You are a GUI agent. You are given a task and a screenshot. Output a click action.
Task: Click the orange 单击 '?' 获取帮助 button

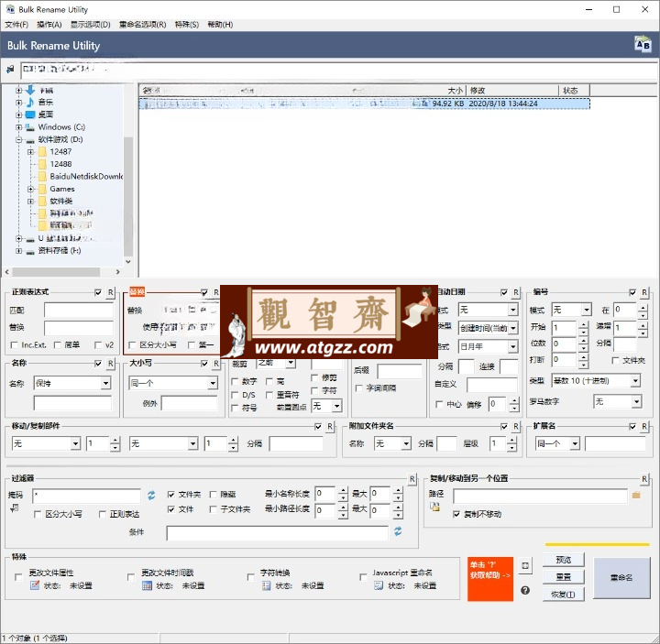point(489,579)
